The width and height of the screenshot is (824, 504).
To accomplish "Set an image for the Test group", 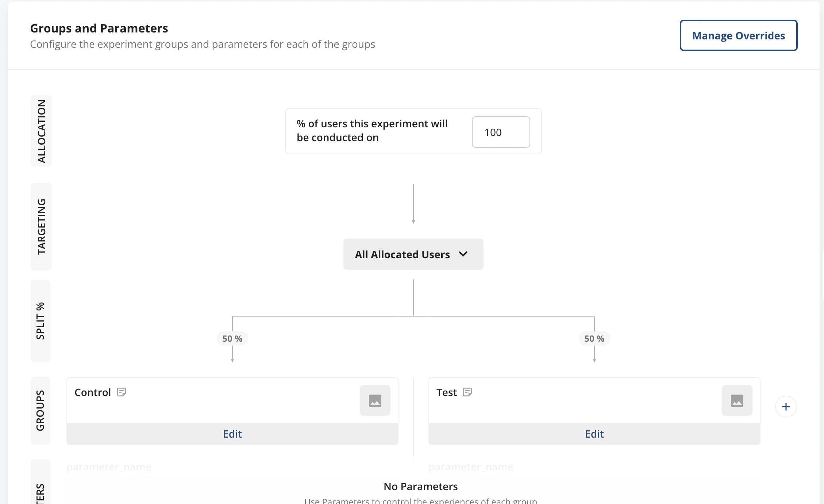I will [737, 400].
